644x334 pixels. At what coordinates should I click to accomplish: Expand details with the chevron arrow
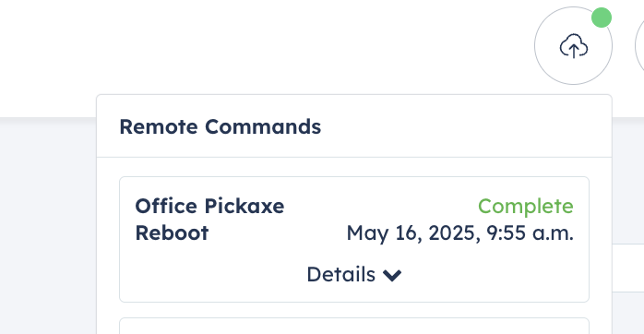(x=392, y=275)
